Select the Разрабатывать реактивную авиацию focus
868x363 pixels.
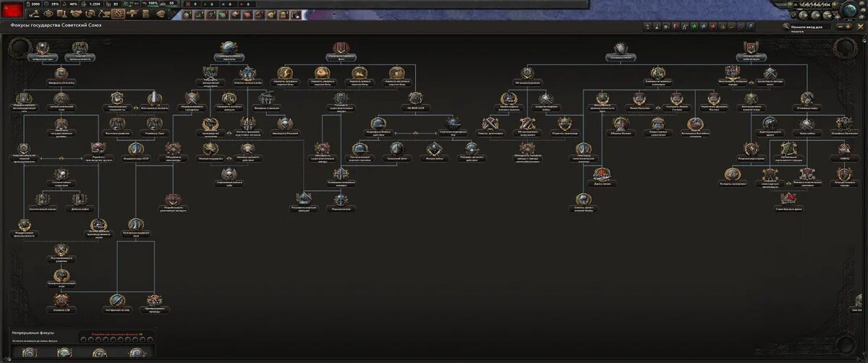pos(173,204)
